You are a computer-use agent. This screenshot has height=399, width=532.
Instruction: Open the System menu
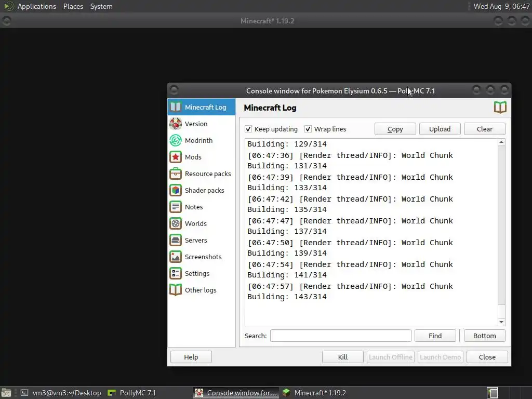click(101, 6)
